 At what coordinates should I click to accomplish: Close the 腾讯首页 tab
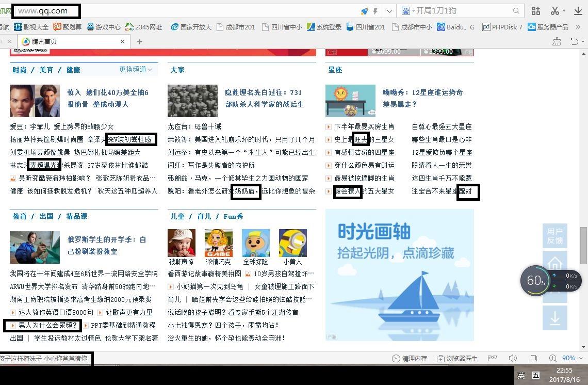click(x=122, y=42)
